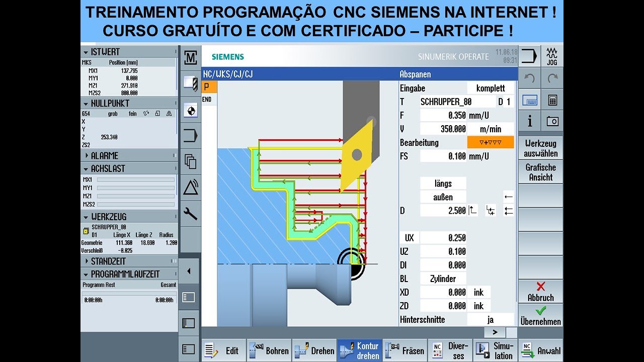
Task: Click the machining direction arrow beside außen
Action: pos(509,197)
